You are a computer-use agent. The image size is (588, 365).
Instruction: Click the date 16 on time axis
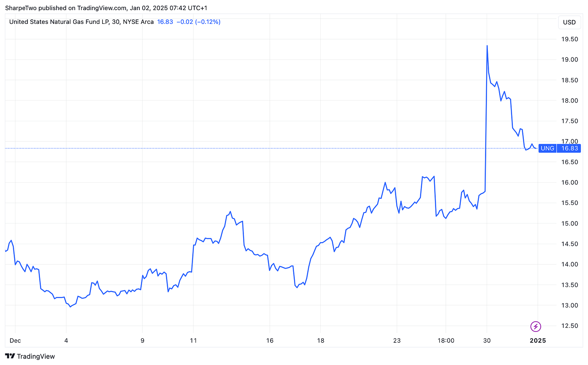pos(270,340)
